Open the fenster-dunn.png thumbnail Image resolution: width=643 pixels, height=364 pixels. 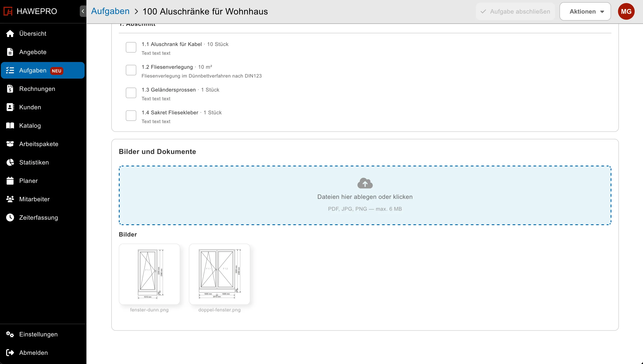tap(149, 274)
